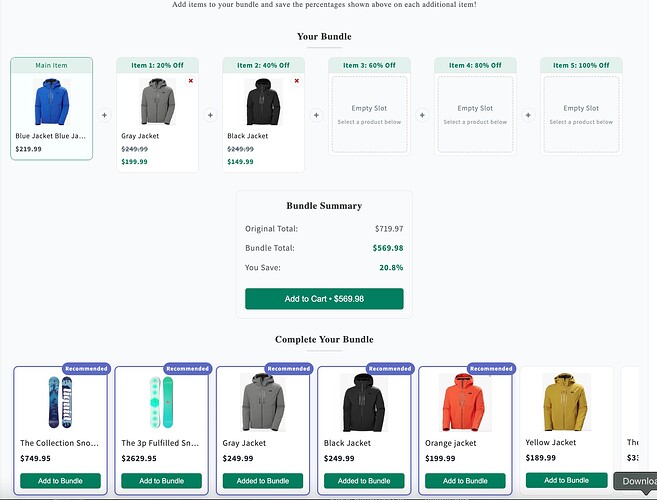Remove Gray Jacket from bundle with red X
Screen dimensions: 657x500
click(x=191, y=80)
